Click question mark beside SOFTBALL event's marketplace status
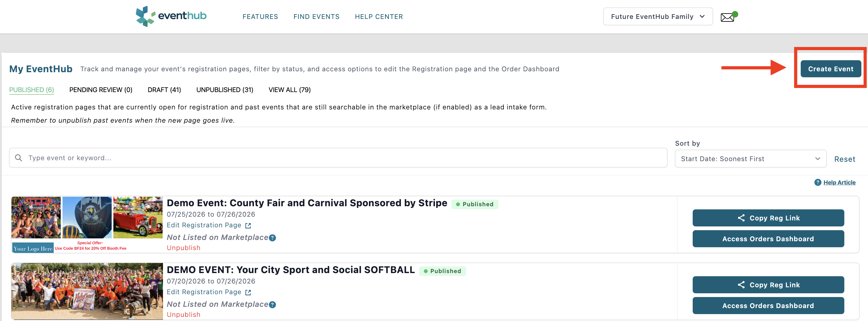The height and width of the screenshot is (321, 868). (x=272, y=305)
